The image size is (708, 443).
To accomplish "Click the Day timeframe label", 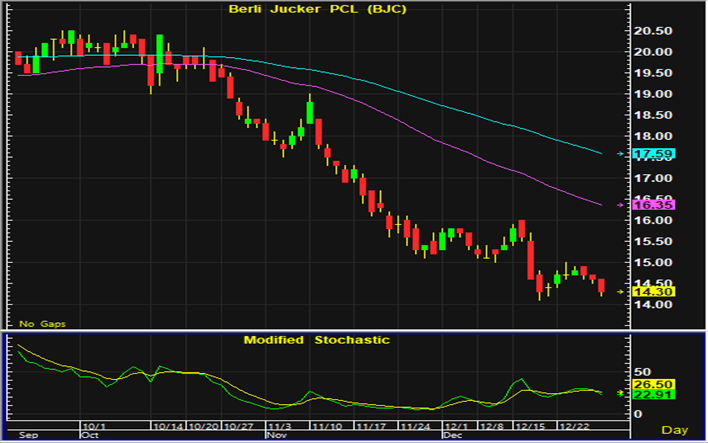I will point(676,430).
